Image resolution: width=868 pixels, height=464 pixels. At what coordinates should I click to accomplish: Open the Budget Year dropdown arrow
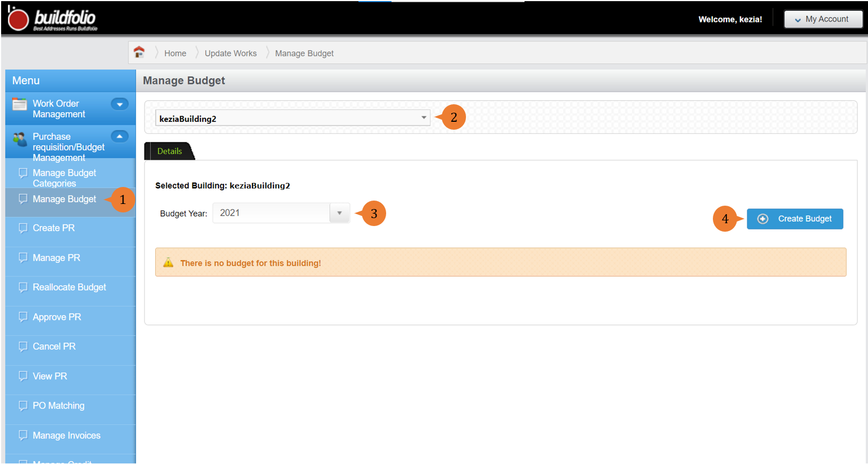pos(340,213)
